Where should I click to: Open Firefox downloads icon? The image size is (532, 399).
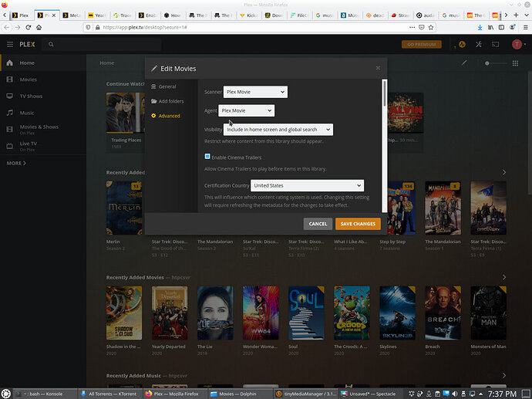480,28
